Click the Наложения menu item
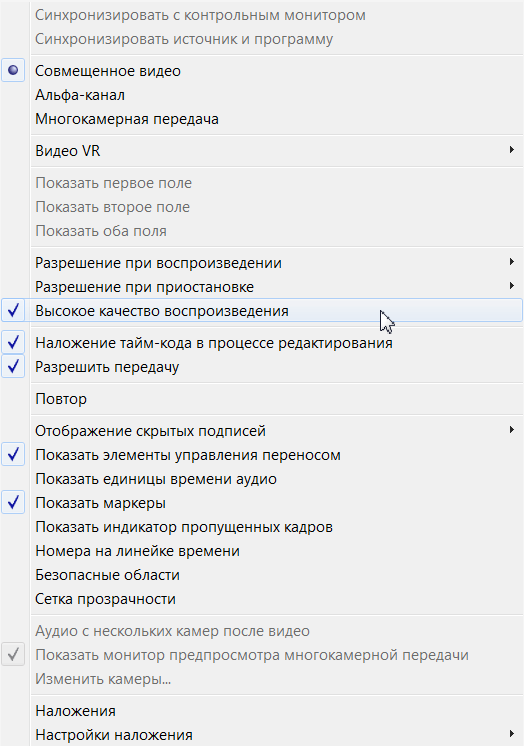The width and height of the screenshot is (524, 746). [262, 711]
